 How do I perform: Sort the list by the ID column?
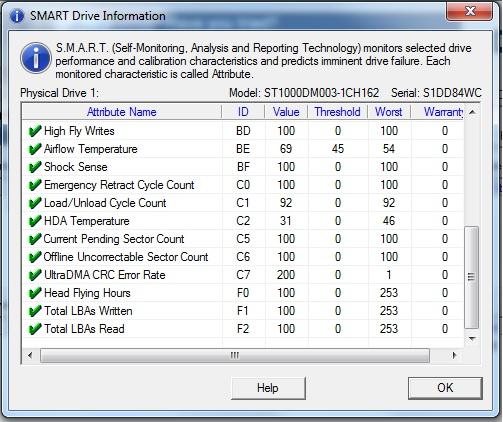243,112
